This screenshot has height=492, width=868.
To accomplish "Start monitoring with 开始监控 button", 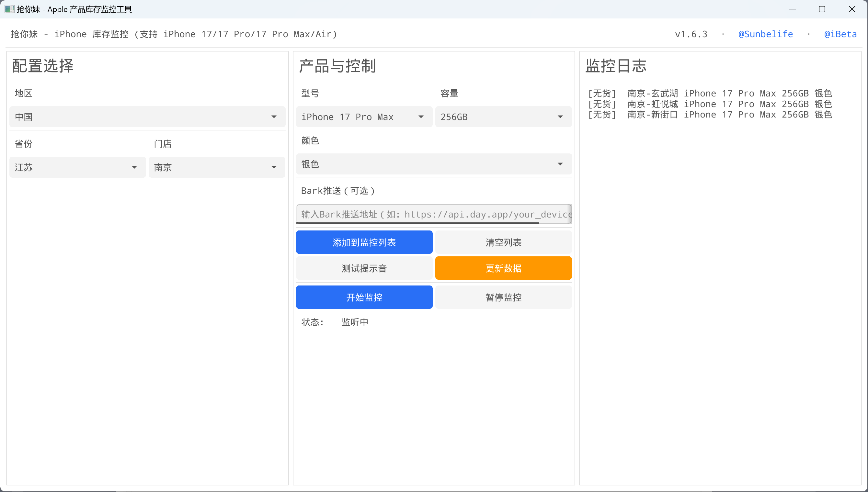I will click(x=364, y=297).
